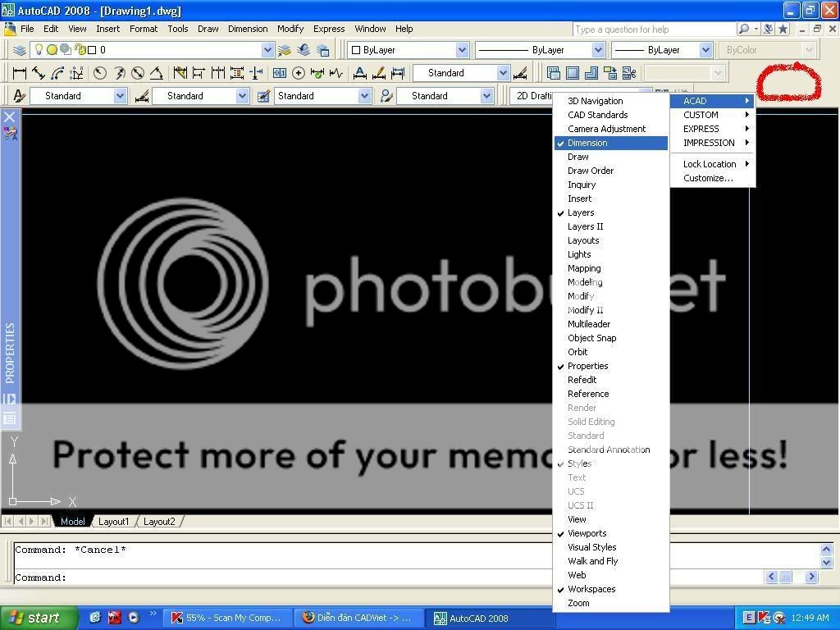Click Make Object's Layer Current icon
This screenshot has width=840, height=630.
(285, 50)
